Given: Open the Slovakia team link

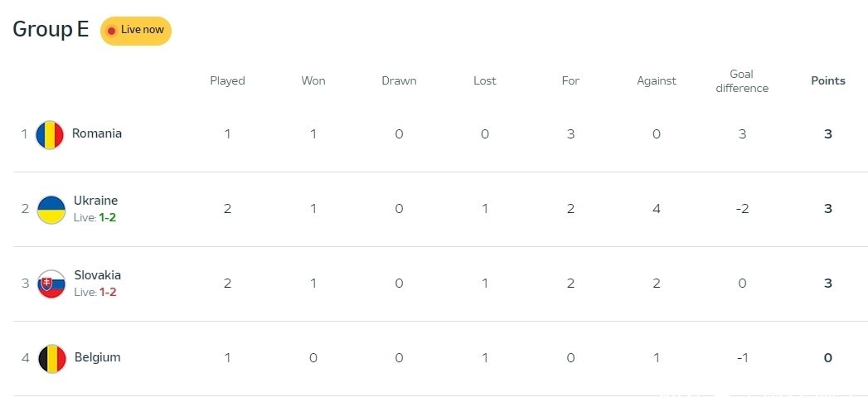Looking at the screenshot, I should pyautogui.click(x=97, y=275).
